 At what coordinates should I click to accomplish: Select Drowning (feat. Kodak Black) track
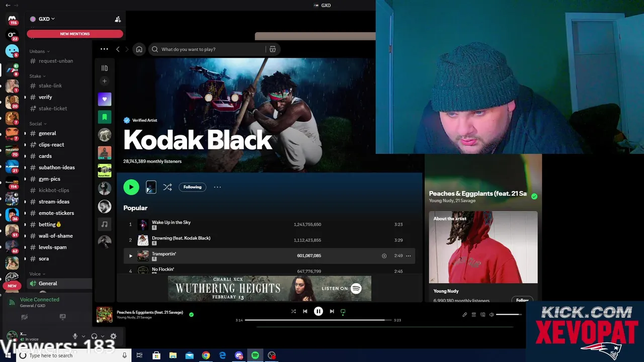[181, 238]
